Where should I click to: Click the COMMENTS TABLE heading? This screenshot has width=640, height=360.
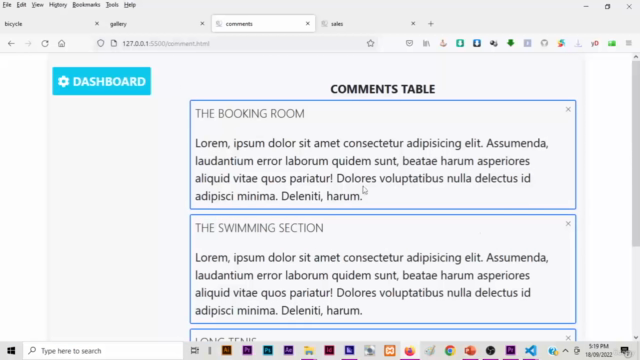point(382,89)
